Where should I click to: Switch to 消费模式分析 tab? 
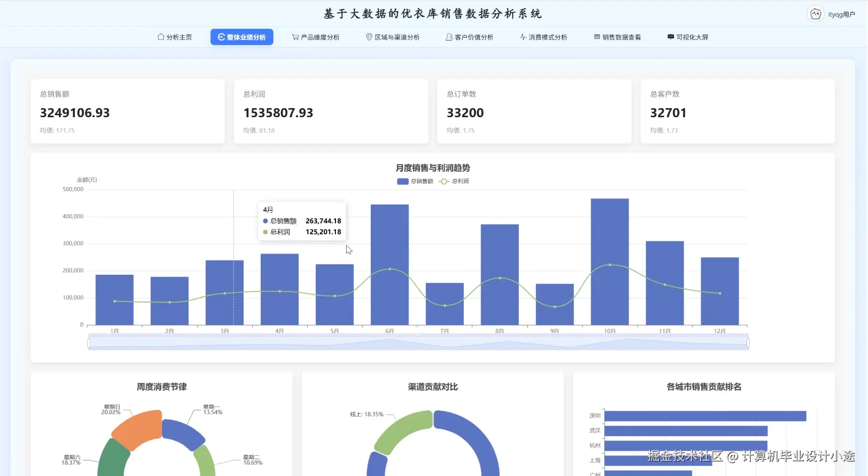pos(544,37)
